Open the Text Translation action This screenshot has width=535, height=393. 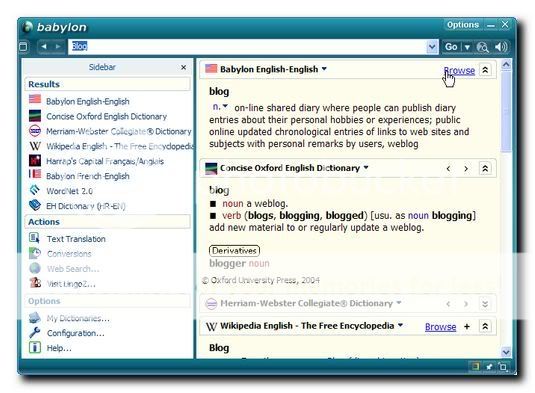point(76,239)
